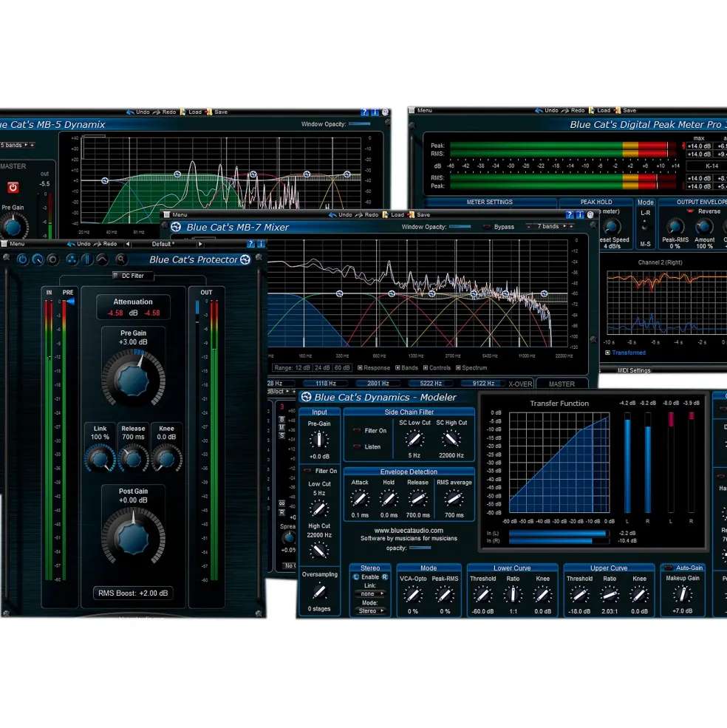The height and width of the screenshot is (728, 727).
Task: Click the Save icon in MB-5 Dynamix
Action: click(209, 112)
